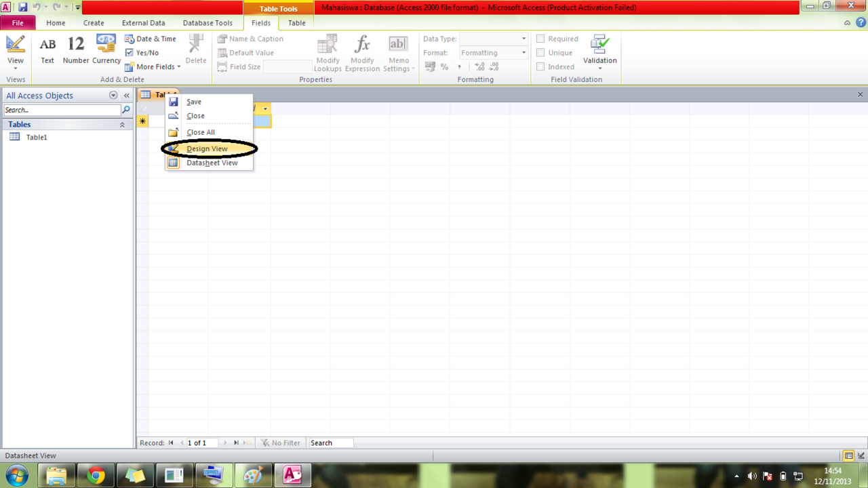Apply Percent format
The image size is (868, 488).
(x=445, y=67)
